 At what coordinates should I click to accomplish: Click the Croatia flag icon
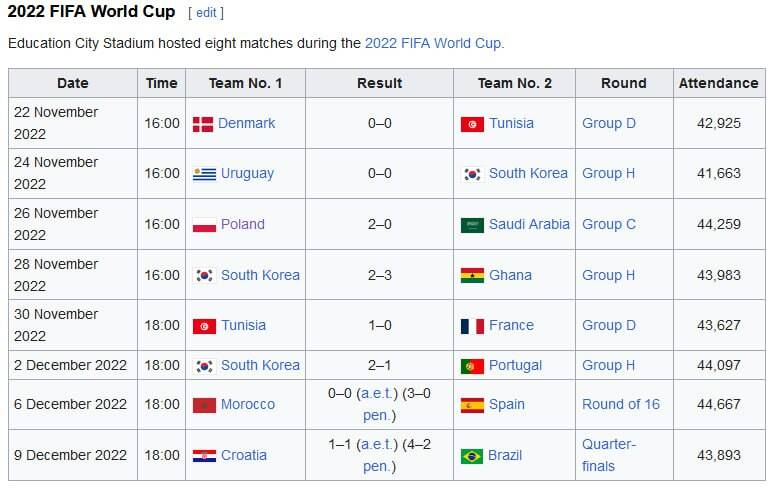pyautogui.click(x=204, y=456)
